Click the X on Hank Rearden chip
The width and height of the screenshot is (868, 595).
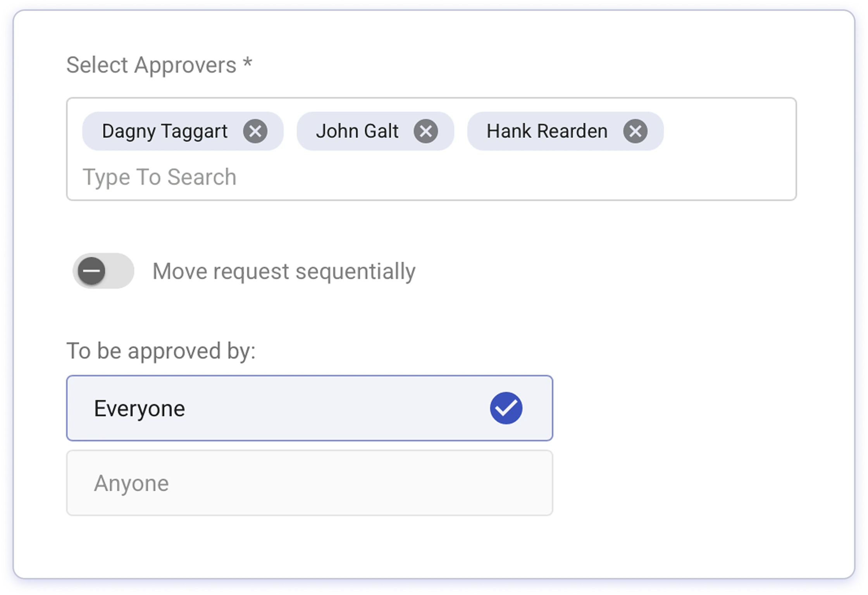click(x=635, y=131)
